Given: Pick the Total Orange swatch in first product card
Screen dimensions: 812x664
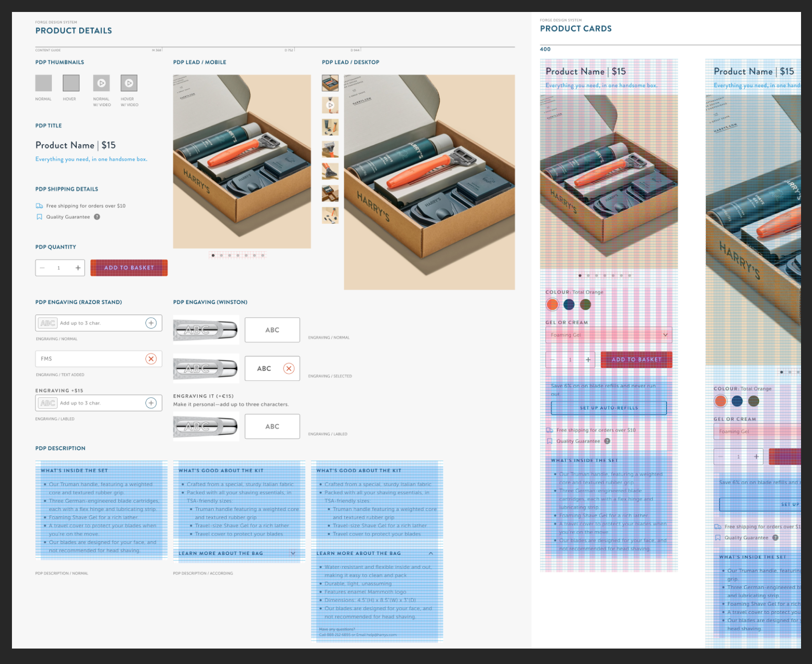Looking at the screenshot, I should 552,304.
